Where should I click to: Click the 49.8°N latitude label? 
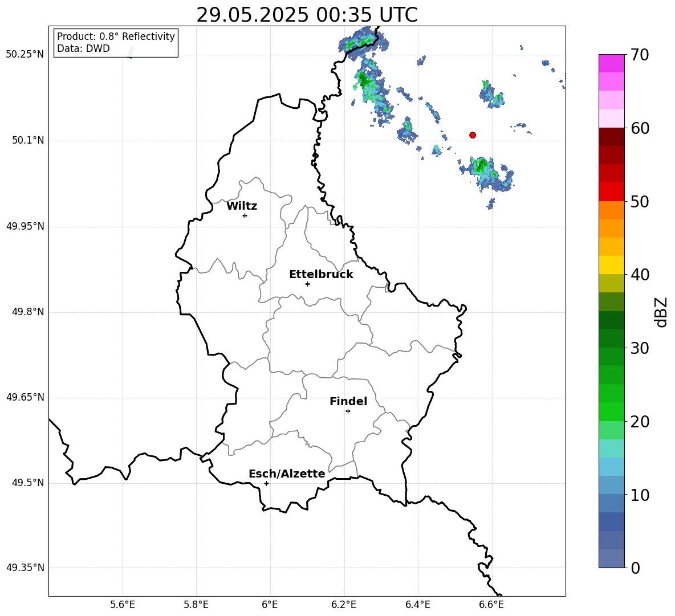tap(28, 312)
